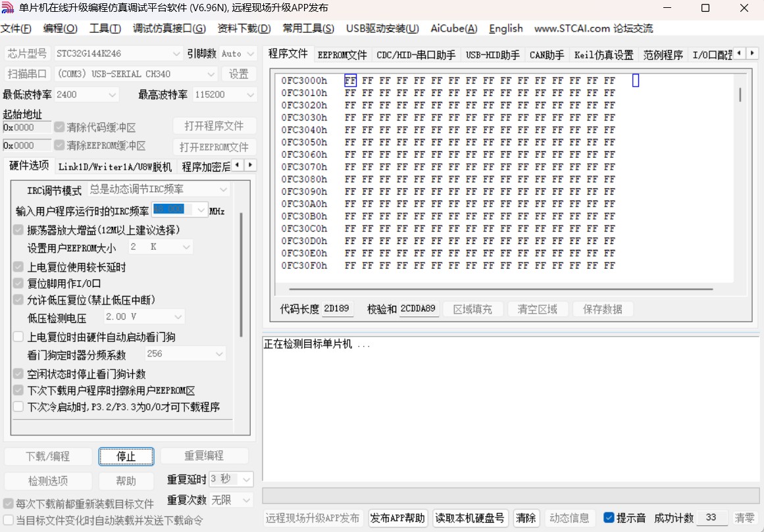Screen dimensions: 764x532
Task: Switch to the USB-HID助手 tab
Action: [x=492, y=55]
